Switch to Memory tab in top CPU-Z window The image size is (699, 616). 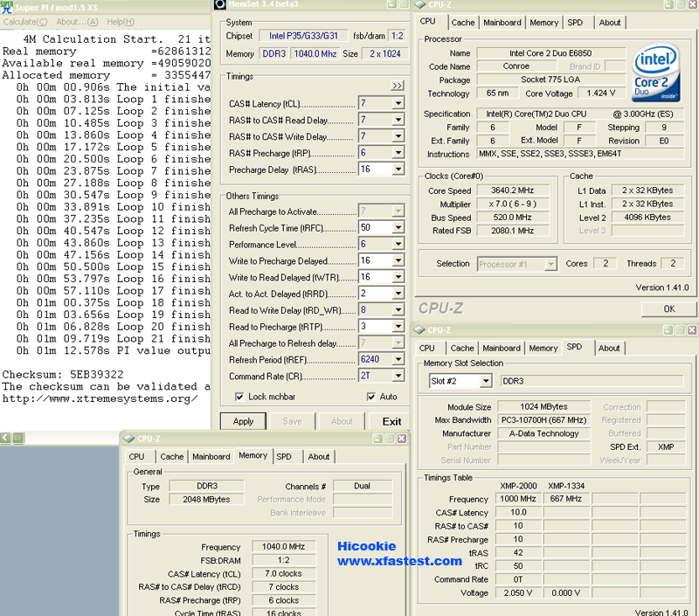(543, 23)
